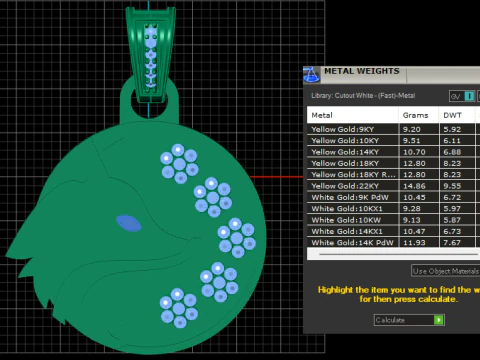Select the Metal column header
This screenshot has width=480, height=360.
click(353, 115)
